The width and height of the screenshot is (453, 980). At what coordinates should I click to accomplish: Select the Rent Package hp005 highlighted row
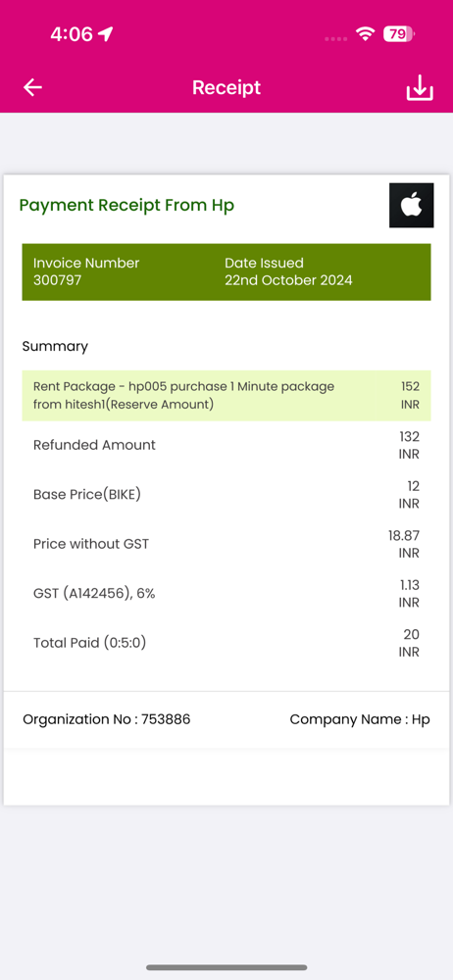pos(226,396)
